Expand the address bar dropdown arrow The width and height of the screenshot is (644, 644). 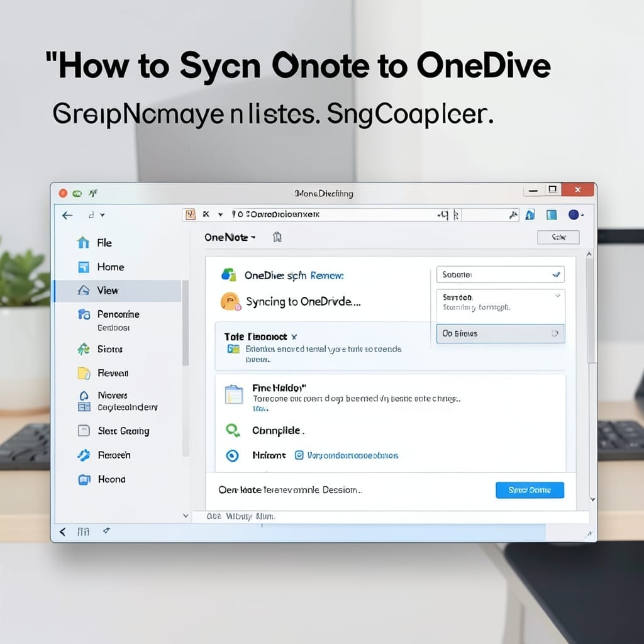point(221,214)
